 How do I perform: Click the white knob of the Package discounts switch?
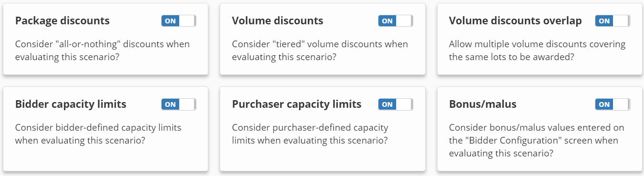(x=188, y=21)
